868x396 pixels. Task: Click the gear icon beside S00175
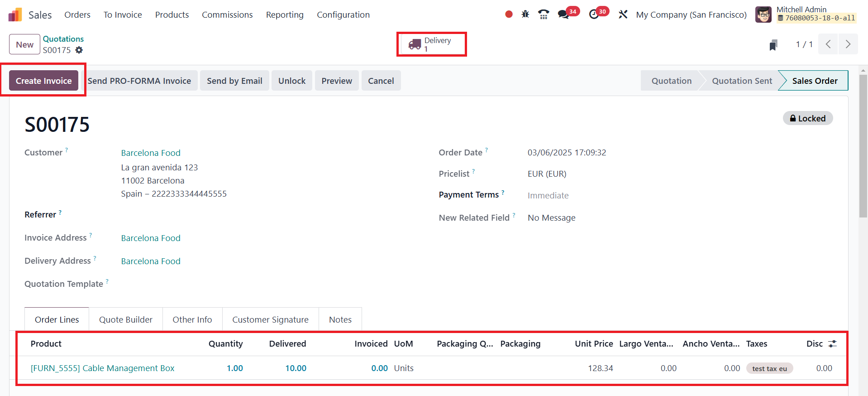point(79,50)
